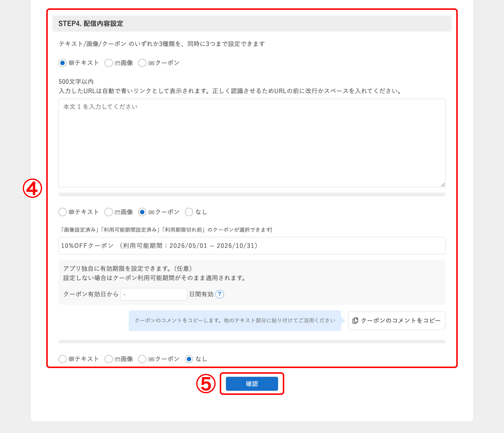Image resolution: width=504 pixels, height=433 pixels.
Task: Click the 500文字以内 note text
Action: (76, 82)
